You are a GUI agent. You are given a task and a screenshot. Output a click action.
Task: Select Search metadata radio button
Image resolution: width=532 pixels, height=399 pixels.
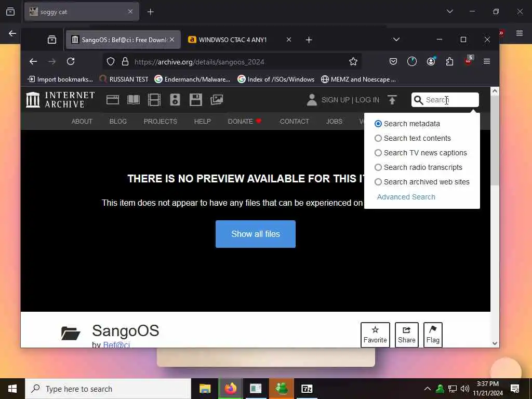378,124
